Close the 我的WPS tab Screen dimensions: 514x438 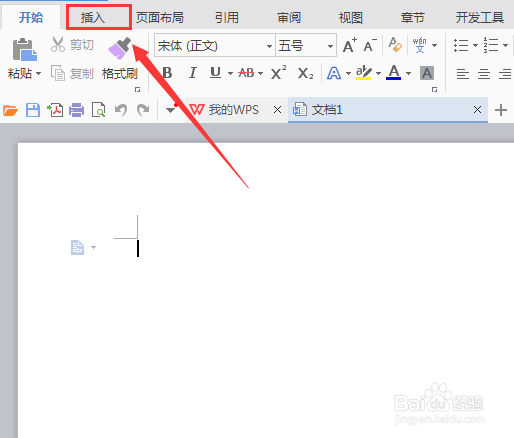[277, 110]
